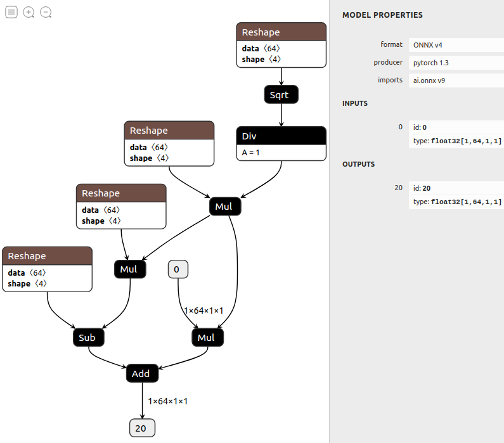Click shape ⟨4⟩ in top Reshape node

261,60
